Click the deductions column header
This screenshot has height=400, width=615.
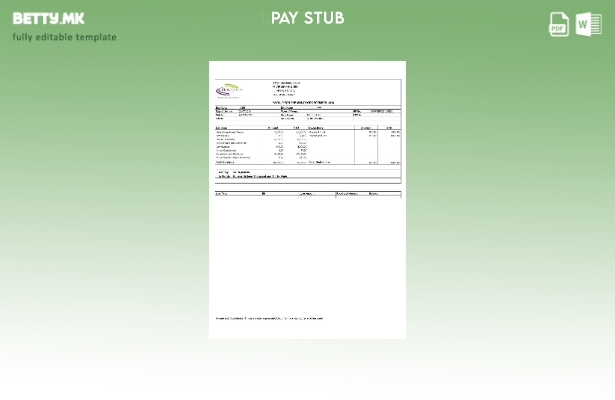tap(316, 127)
